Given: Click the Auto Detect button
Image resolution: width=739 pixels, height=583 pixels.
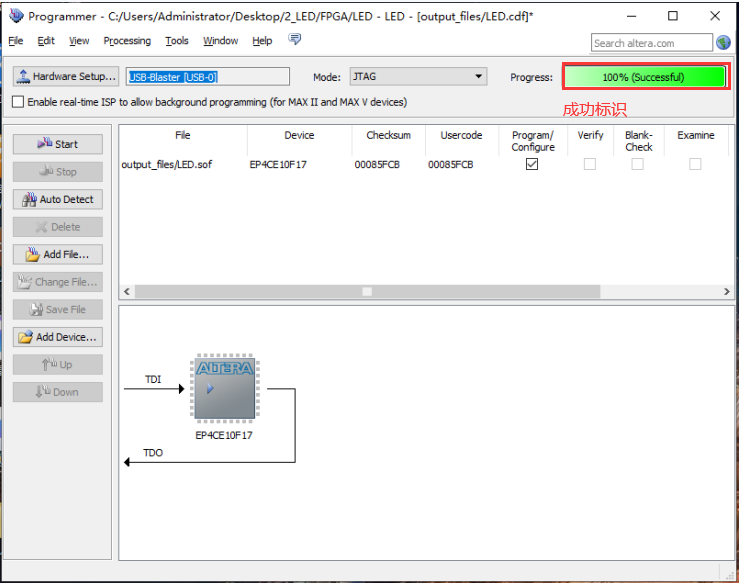Looking at the screenshot, I should coord(57,199).
